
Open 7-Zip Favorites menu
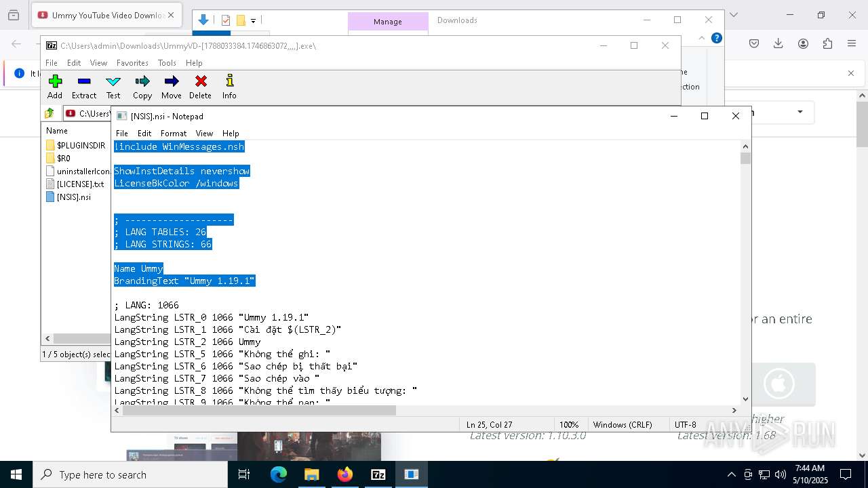(132, 63)
